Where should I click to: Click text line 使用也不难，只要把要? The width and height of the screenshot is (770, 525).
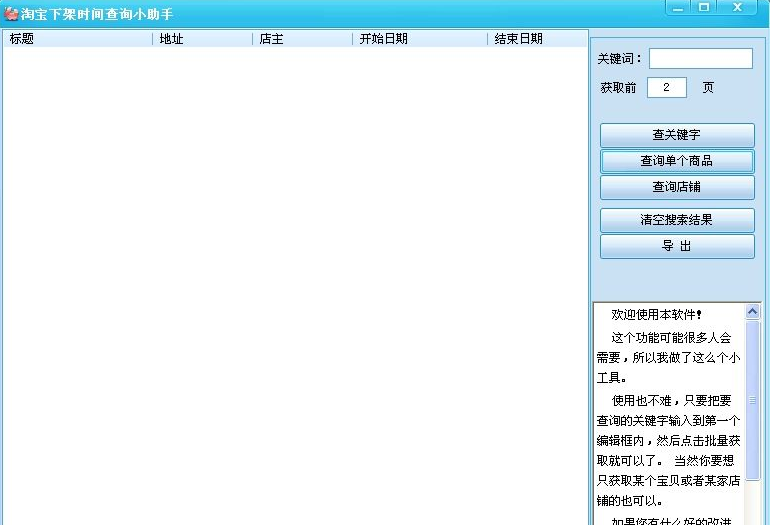(x=671, y=401)
